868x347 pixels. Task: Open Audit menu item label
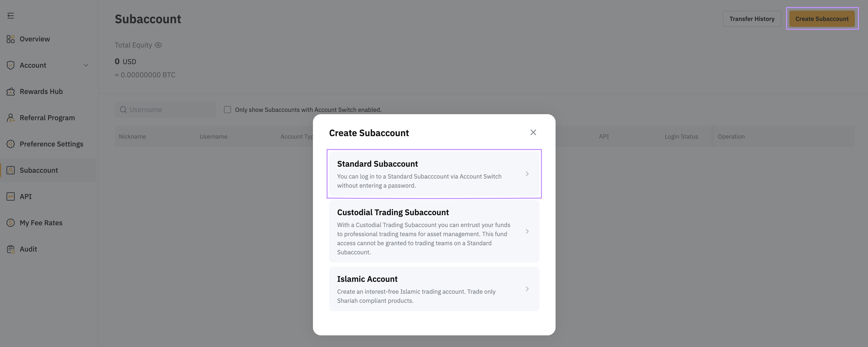(28, 249)
